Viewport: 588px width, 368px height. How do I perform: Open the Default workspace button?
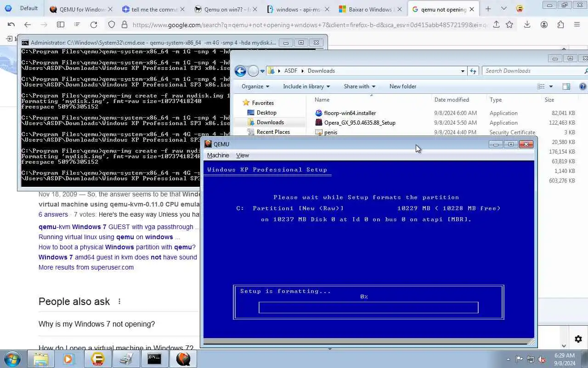(22, 8)
